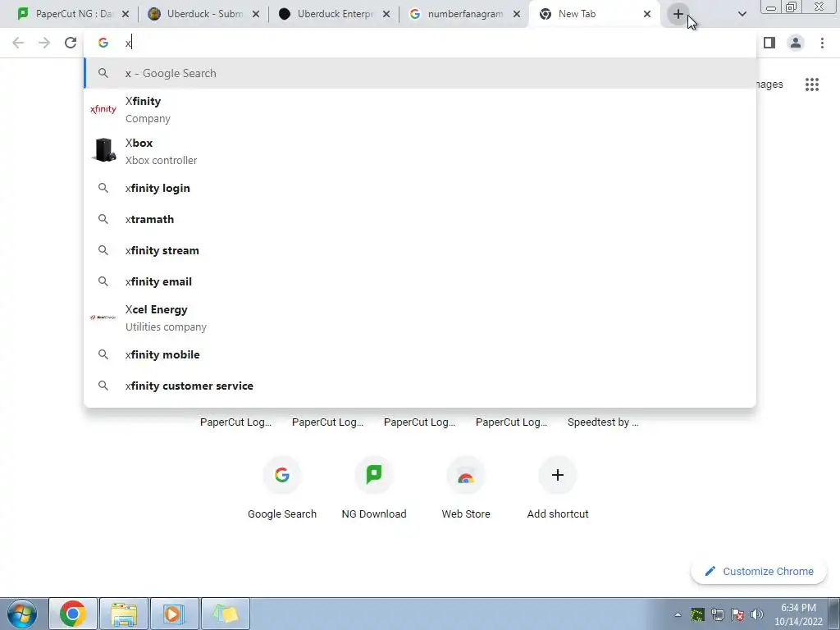840x630 pixels.
Task: Open the tab search dropdown arrow
Action: 742,14
